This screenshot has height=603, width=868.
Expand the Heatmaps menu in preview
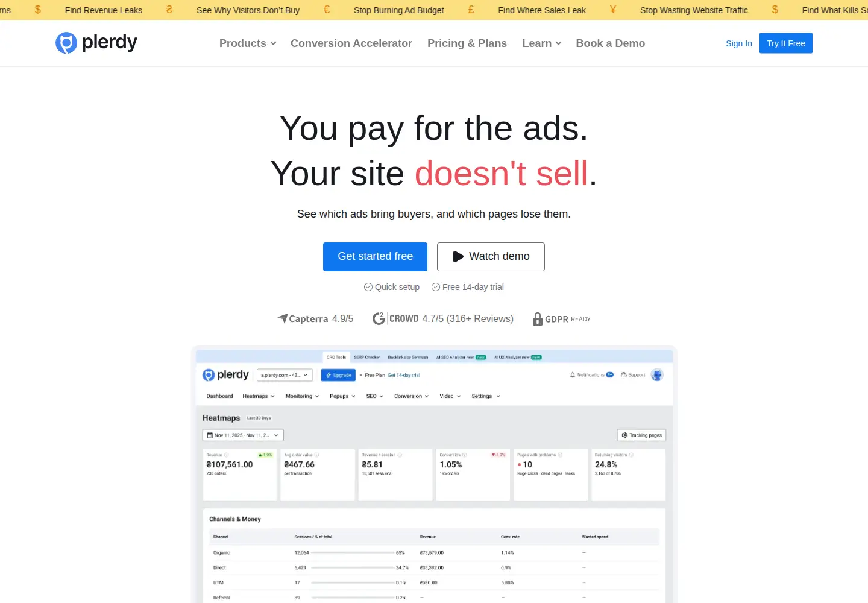point(259,396)
